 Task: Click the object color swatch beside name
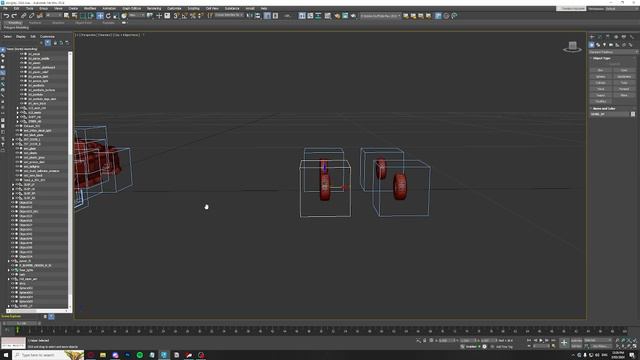coord(633,114)
